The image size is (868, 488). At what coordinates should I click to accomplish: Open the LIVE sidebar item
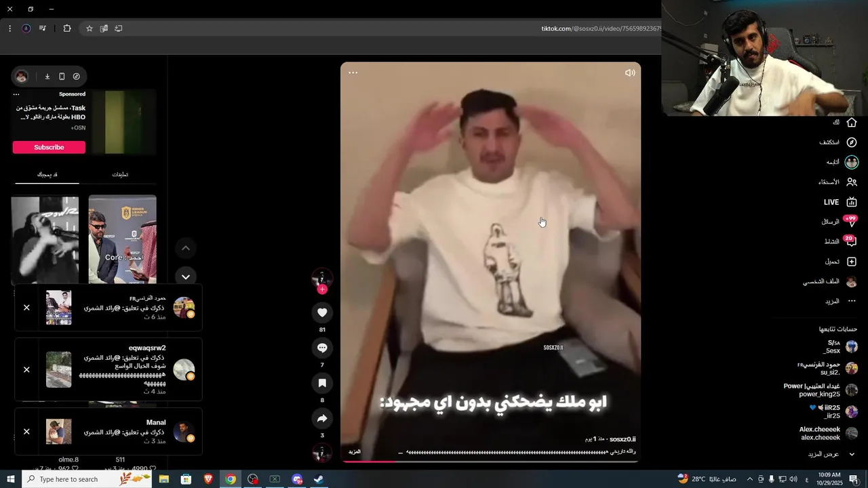click(840, 202)
